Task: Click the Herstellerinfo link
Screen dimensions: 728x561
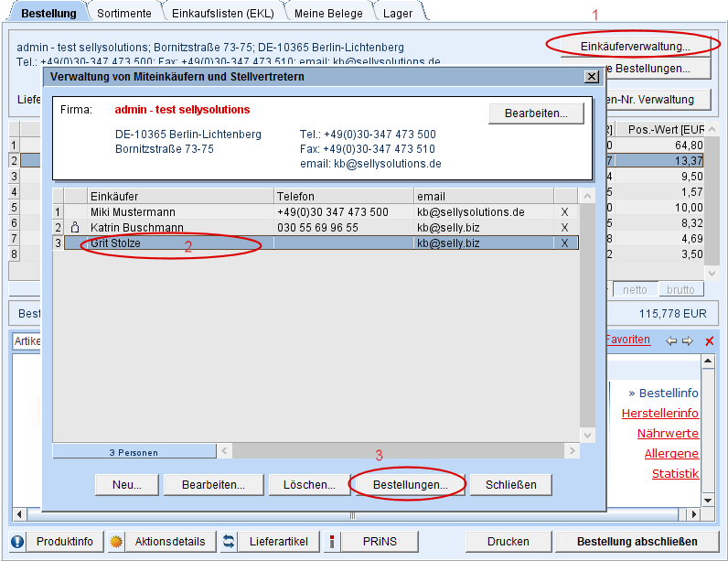Action: (x=659, y=413)
